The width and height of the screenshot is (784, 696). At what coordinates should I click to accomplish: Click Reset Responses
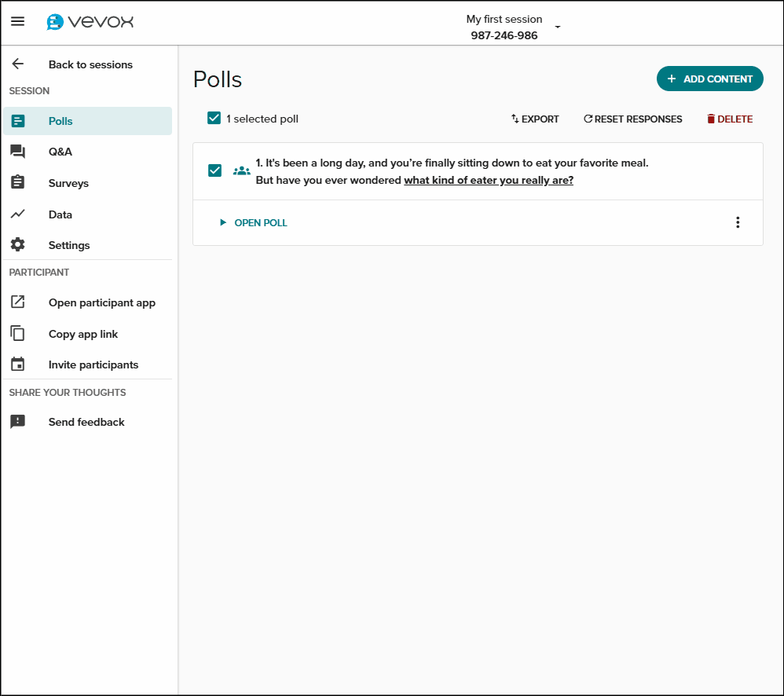[632, 119]
